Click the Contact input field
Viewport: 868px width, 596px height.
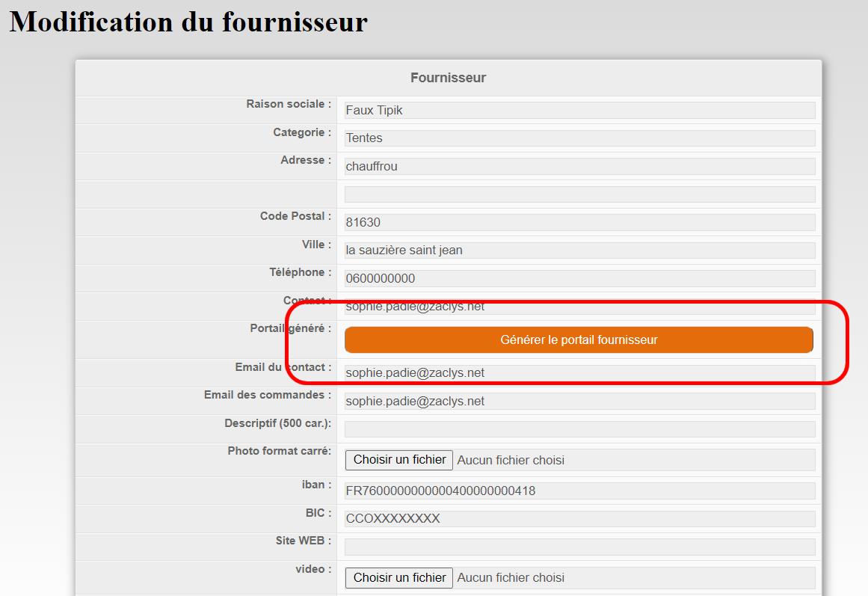(579, 307)
